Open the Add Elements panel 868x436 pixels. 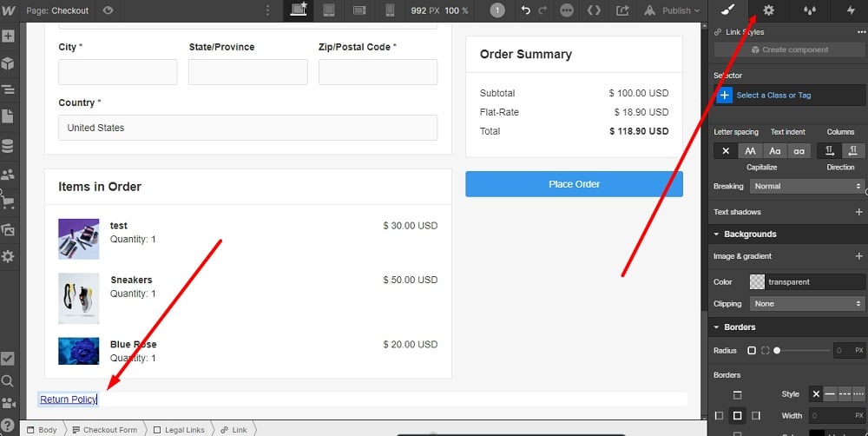[x=8, y=36]
